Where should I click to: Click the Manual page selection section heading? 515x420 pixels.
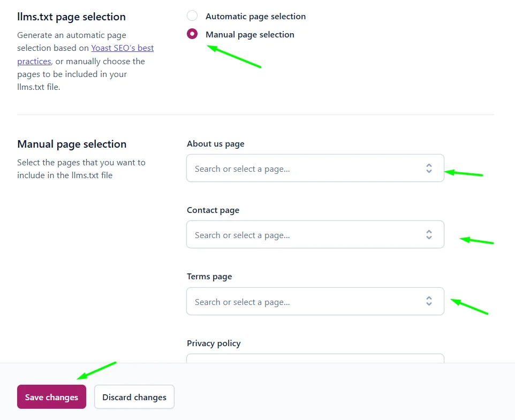[72, 144]
